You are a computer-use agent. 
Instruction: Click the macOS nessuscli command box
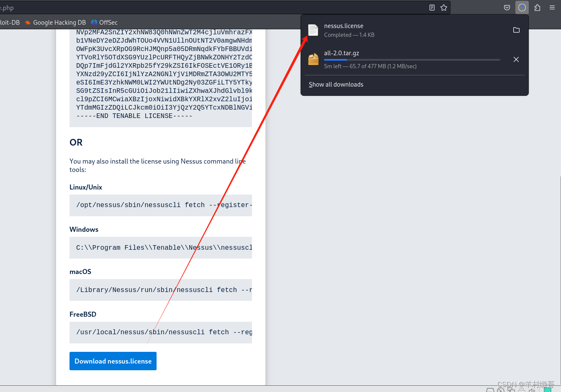pos(161,290)
